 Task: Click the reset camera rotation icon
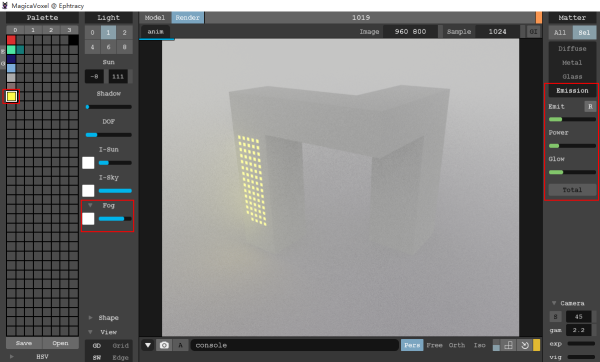525,345
